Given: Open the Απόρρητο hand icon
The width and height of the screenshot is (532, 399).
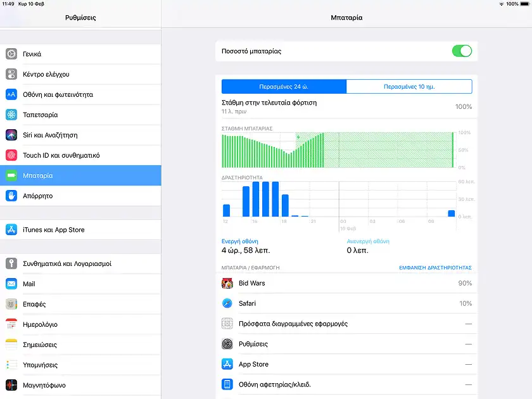Looking at the screenshot, I should click(11, 196).
